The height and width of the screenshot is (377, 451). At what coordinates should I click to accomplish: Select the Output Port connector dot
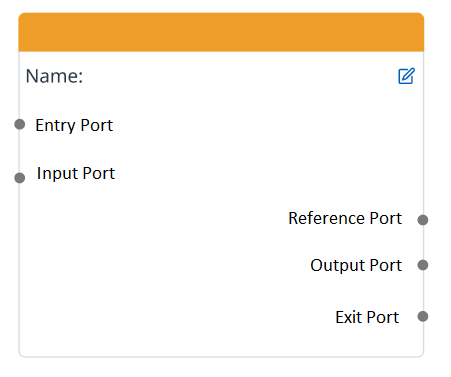coord(423,265)
